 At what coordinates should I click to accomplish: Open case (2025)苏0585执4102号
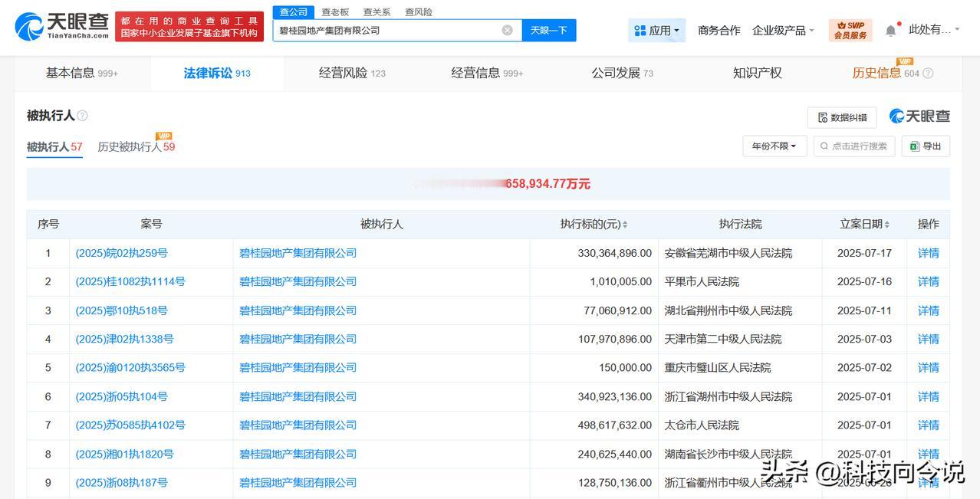[x=130, y=425]
